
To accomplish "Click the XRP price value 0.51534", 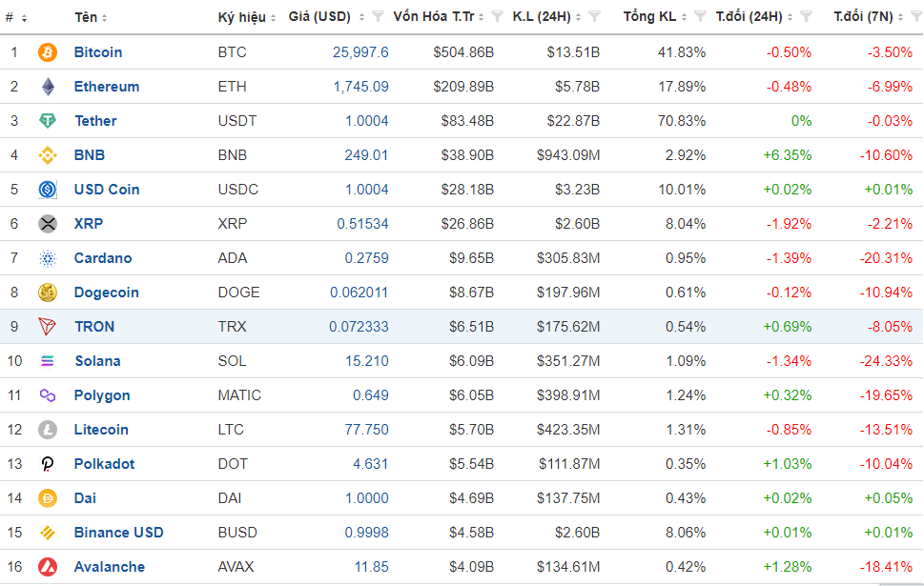I will click(x=362, y=224).
